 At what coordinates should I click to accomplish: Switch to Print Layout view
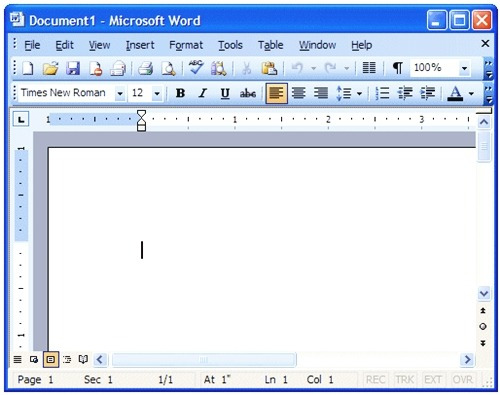[51, 359]
